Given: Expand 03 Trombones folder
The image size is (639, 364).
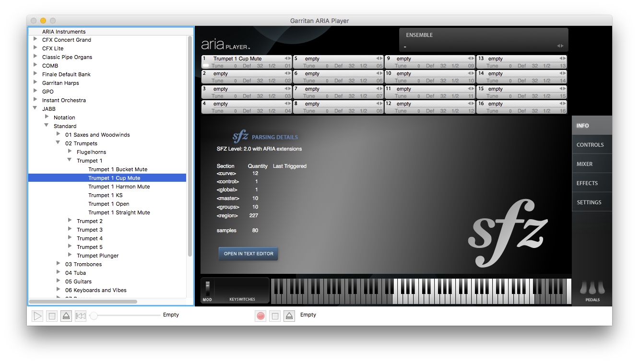Looking at the screenshot, I should tap(59, 264).
